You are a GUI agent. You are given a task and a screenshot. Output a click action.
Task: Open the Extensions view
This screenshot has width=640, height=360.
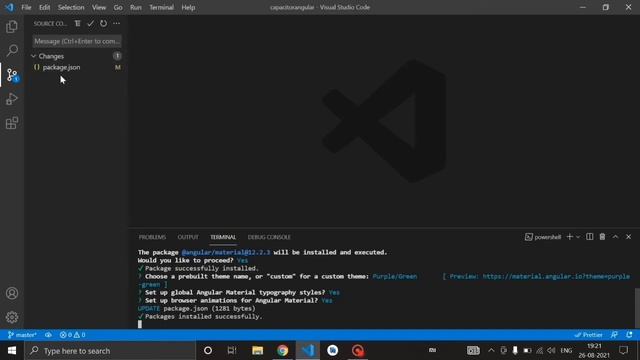12,123
